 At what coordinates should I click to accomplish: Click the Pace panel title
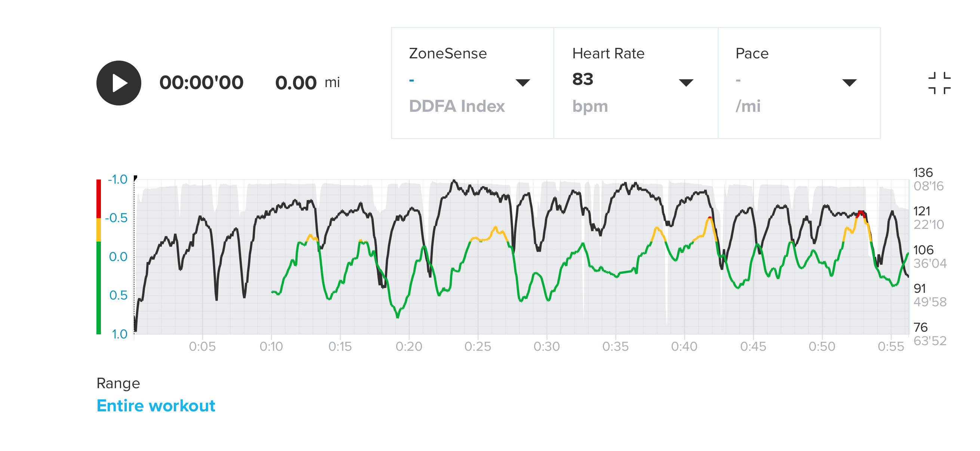click(752, 53)
